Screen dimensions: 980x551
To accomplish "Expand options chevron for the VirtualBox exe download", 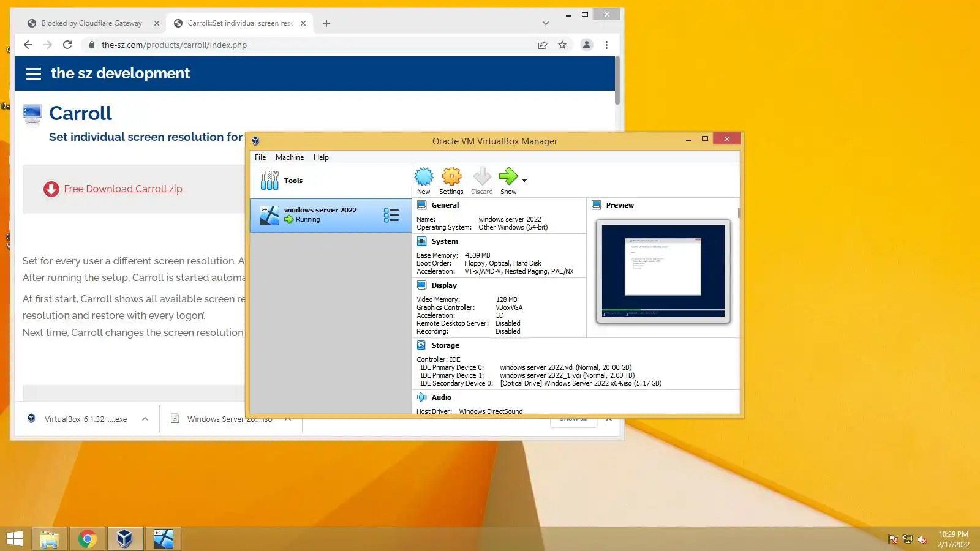I will click(x=145, y=419).
